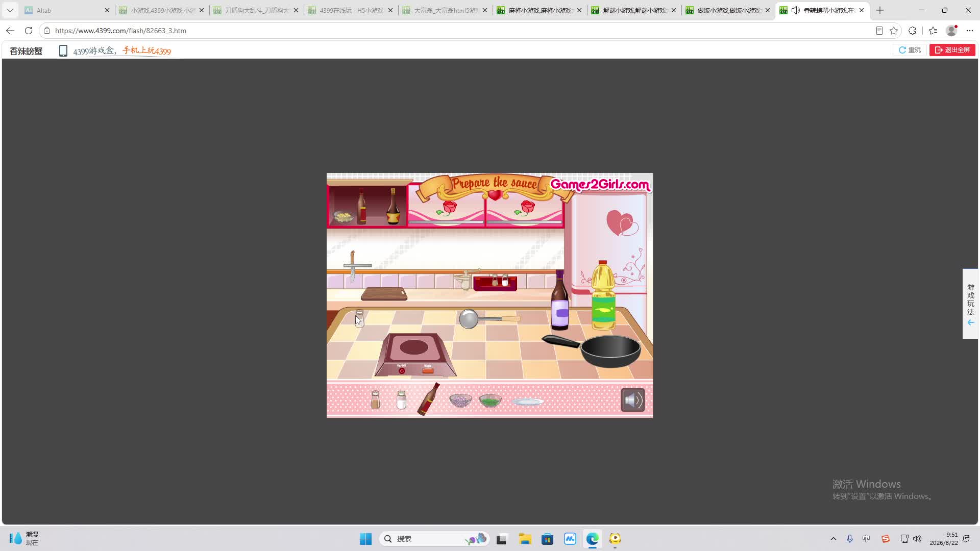Open browser settings and more menu
The image size is (980, 551).
coord(970,31)
